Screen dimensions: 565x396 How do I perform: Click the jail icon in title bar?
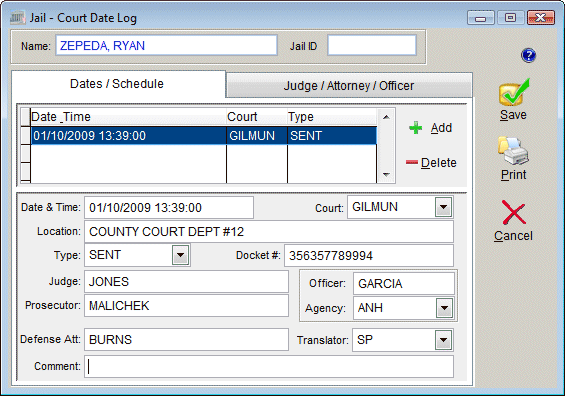(17, 17)
